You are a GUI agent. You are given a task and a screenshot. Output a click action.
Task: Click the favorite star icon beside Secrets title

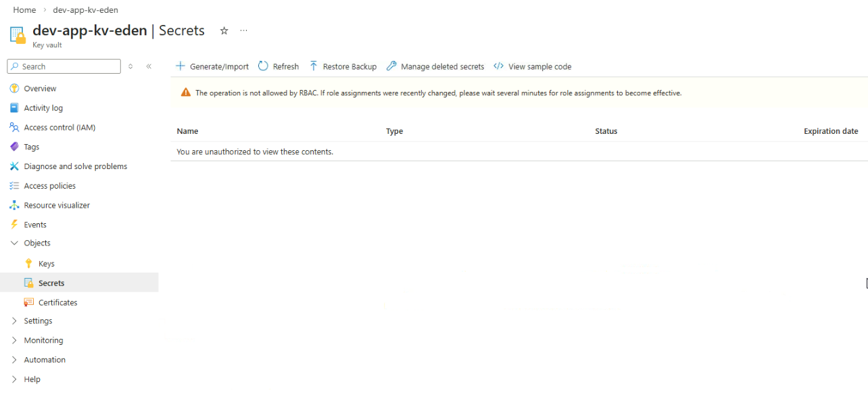click(224, 30)
